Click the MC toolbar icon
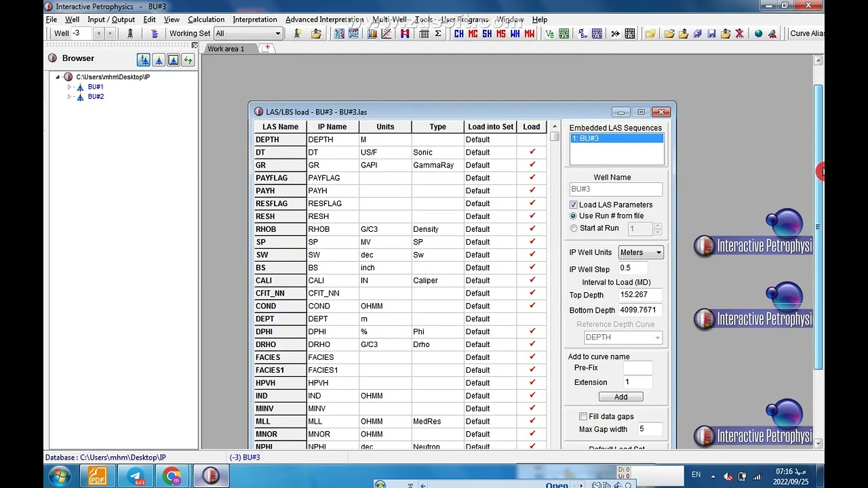The image size is (868, 488). pyautogui.click(x=473, y=33)
